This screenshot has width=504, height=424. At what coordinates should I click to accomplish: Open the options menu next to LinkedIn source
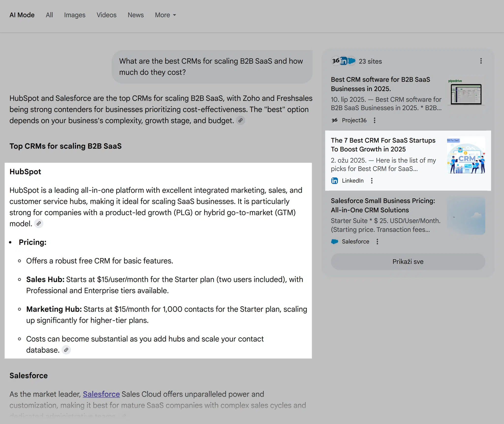372,181
